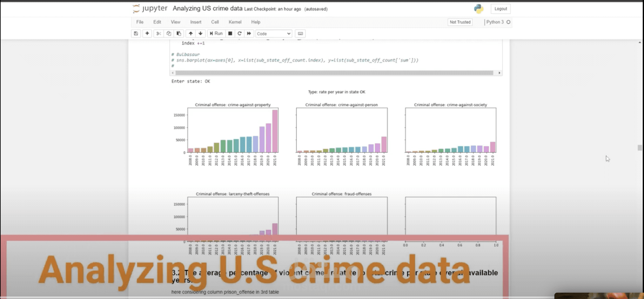644x299 pixels.
Task: Open the Kernel menu
Action: pyautogui.click(x=235, y=22)
